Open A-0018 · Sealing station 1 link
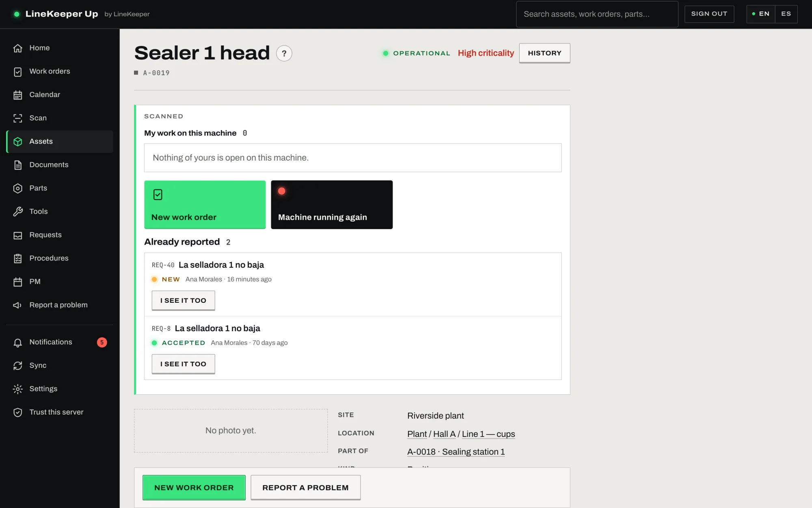This screenshot has width=812, height=508. (x=456, y=452)
